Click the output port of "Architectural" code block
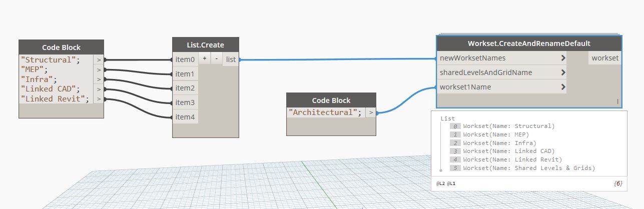Viewport: 644px width, 209px height. (x=371, y=112)
